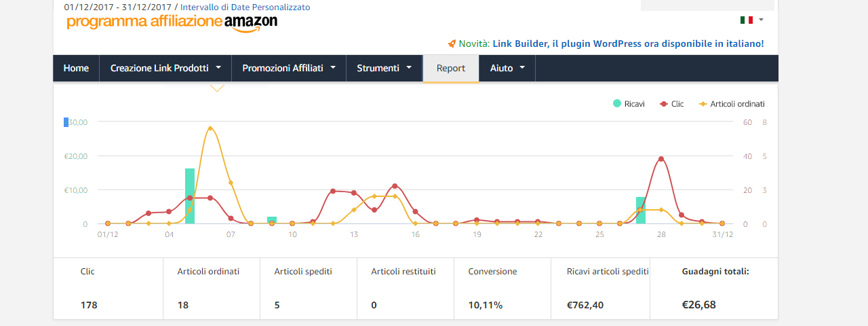Click the €20,00 y-axis label

click(75, 156)
